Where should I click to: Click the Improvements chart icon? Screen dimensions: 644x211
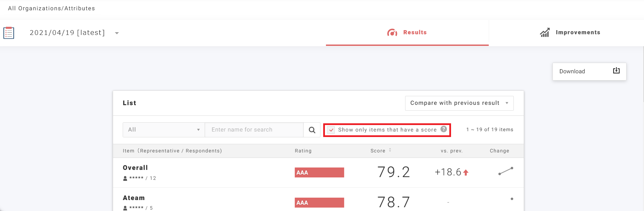(545, 33)
